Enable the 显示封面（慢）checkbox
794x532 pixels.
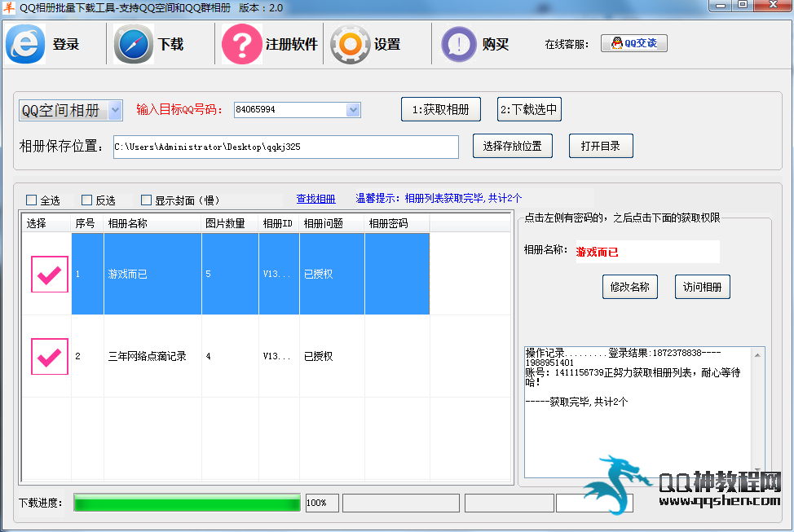(x=147, y=200)
